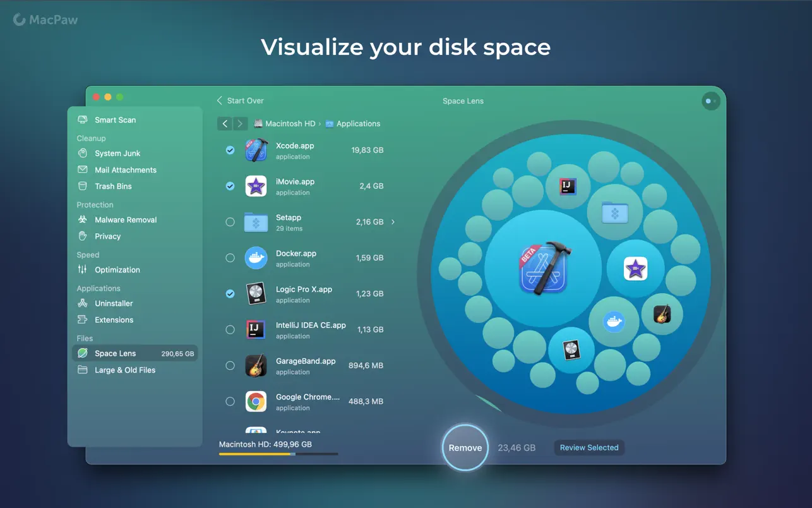Click the Docker bubble in disk map
This screenshot has height=508, width=812.
[613, 322]
